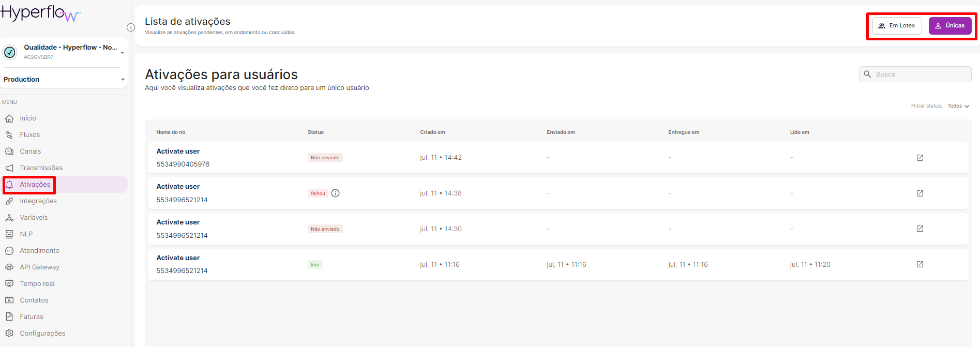Open the Filtrar status Todos dropdown

click(x=958, y=106)
